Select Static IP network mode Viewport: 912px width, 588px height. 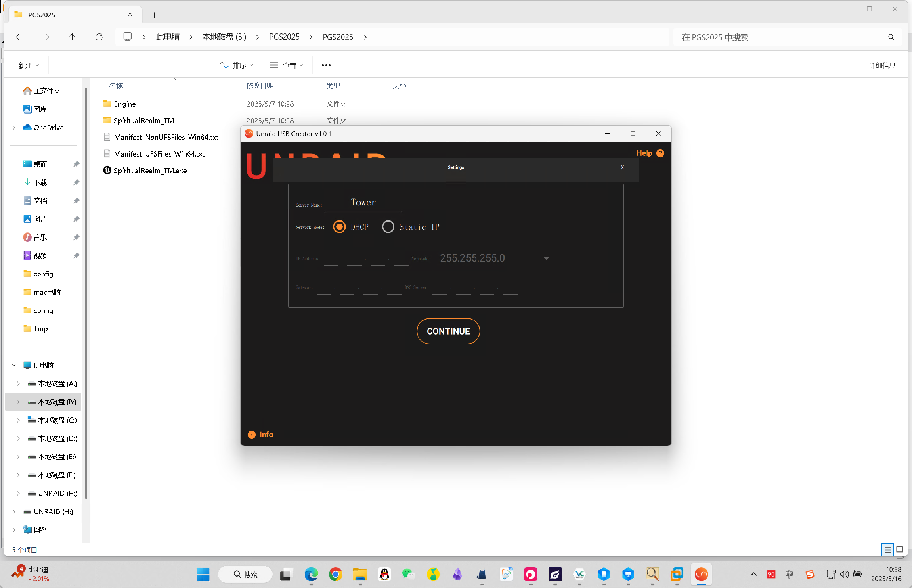[x=388, y=227]
